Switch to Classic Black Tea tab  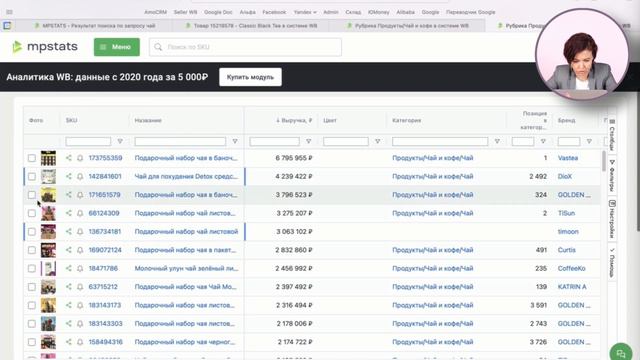(251, 26)
